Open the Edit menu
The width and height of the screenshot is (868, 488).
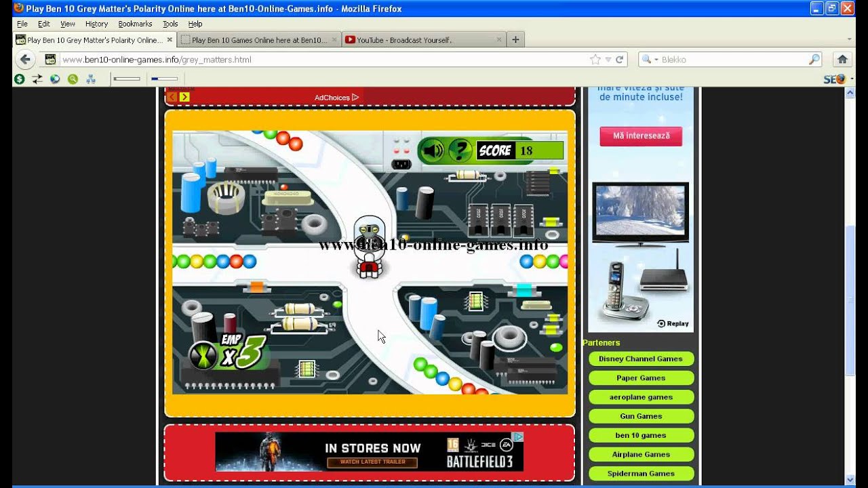coord(43,24)
